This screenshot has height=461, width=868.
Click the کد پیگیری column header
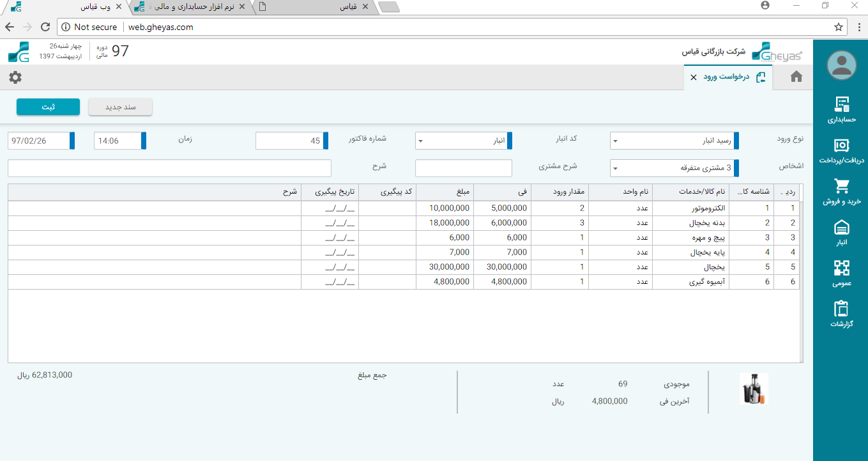387,192
